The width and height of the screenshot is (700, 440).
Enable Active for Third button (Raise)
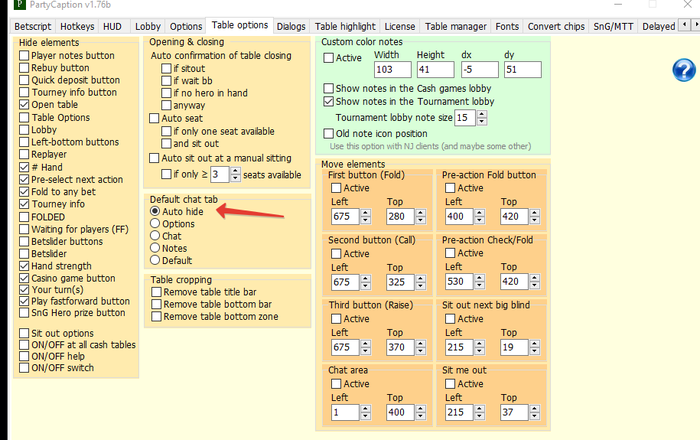(336, 319)
